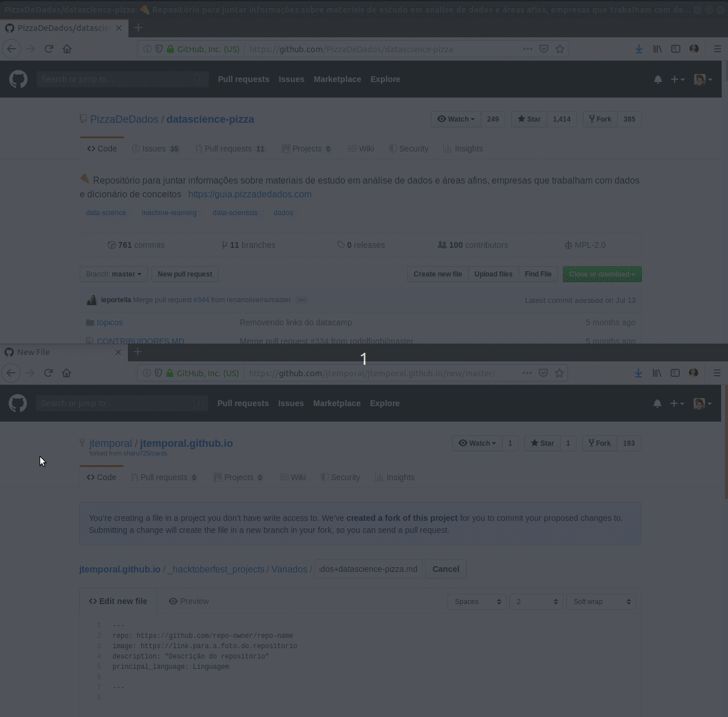Go back in top browser window
The image size is (728, 717).
coord(11,49)
